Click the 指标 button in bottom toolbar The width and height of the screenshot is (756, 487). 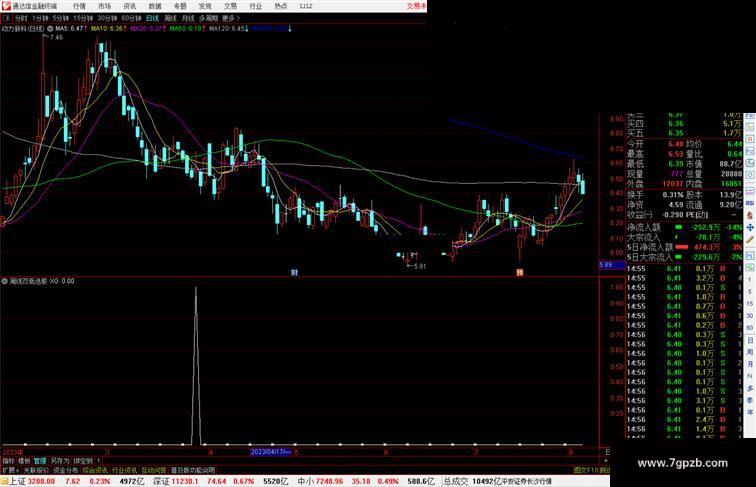point(8,461)
